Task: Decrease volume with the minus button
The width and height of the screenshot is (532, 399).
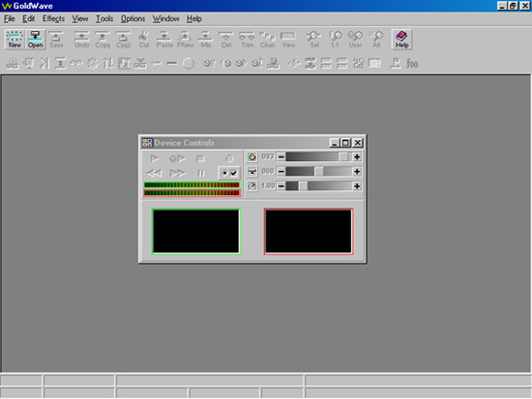Action: [281, 157]
